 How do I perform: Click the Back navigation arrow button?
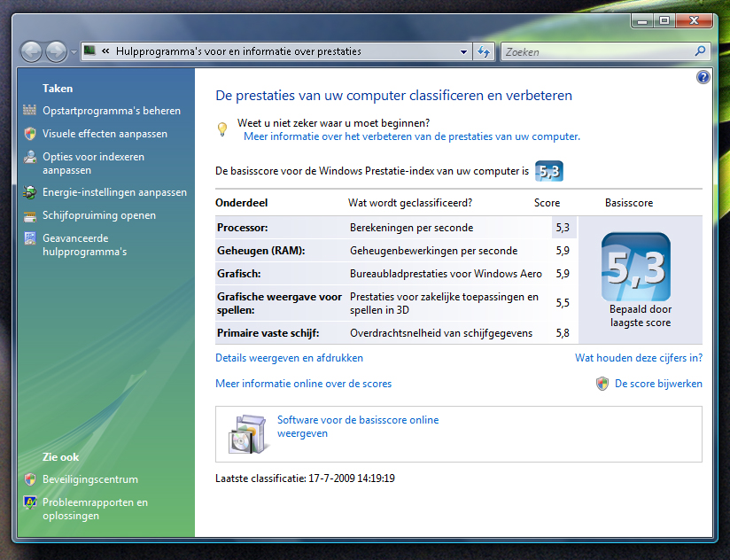[31, 51]
